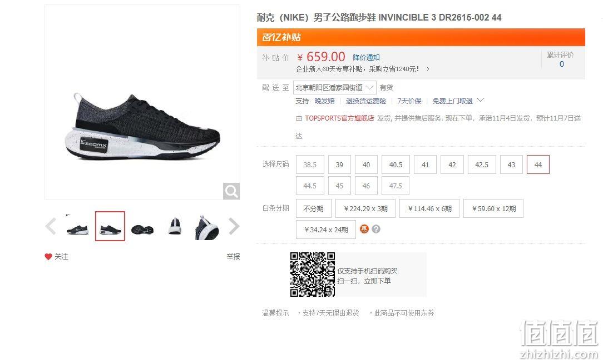603x364 pixels.
Task: Expand services list after 免费上门取退
Action: tap(480, 101)
